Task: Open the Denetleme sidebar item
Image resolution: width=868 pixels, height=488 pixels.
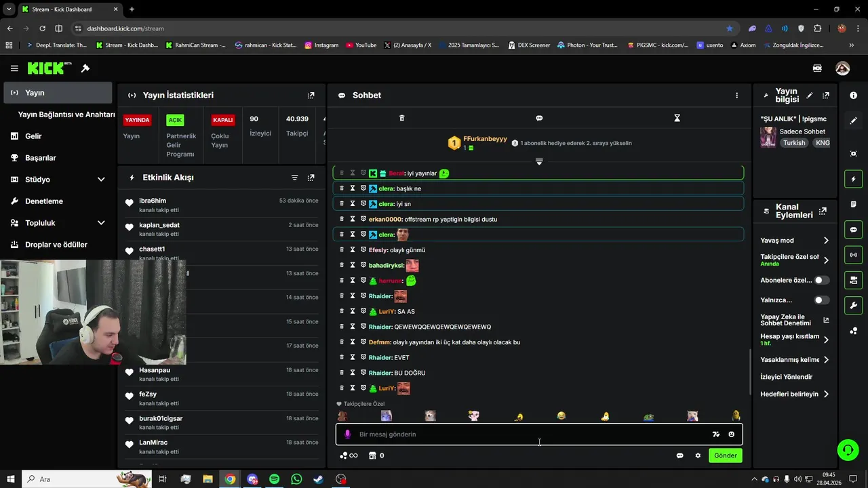Action: click(58, 201)
